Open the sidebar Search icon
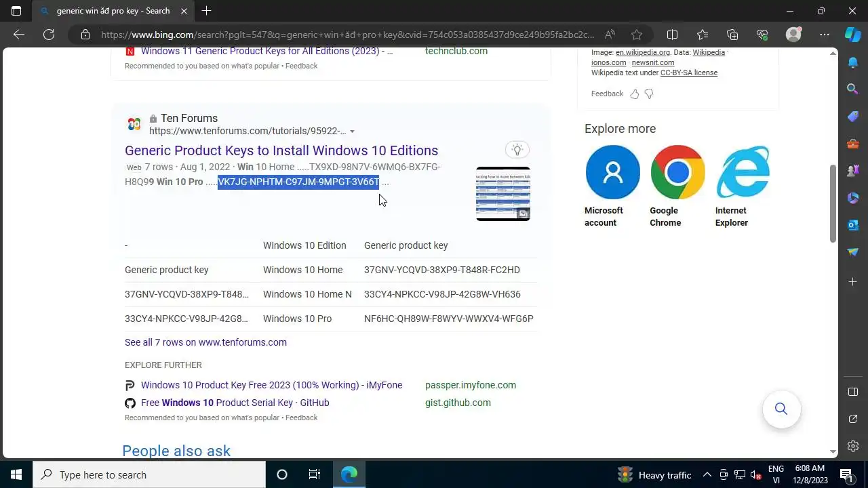The width and height of the screenshot is (868, 488). coord(853,89)
